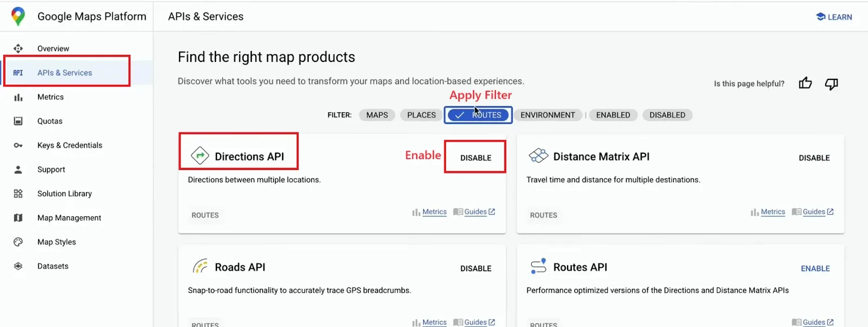
Task: Open the Guides link on Distance Matrix API card
Action: (x=814, y=212)
